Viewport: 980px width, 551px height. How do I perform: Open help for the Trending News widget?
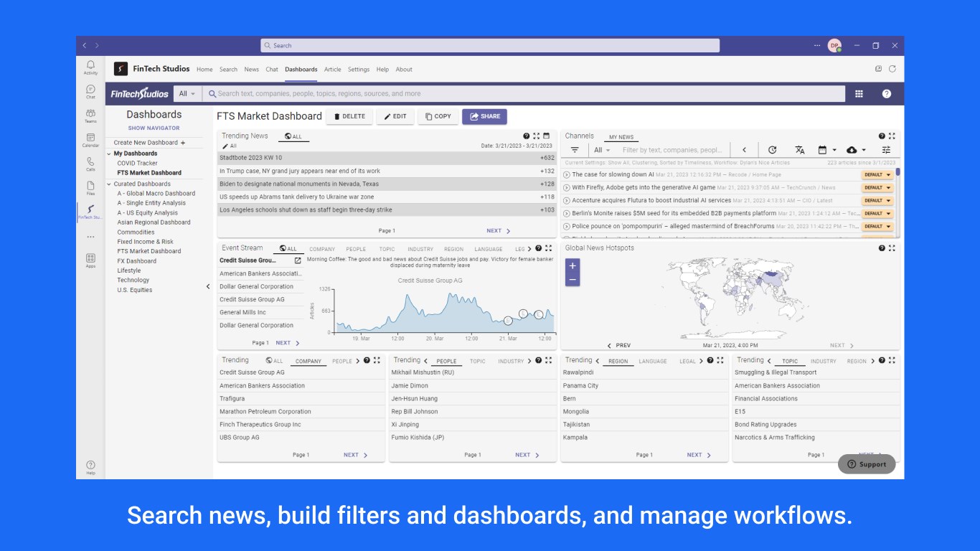(x=527, y=136)
